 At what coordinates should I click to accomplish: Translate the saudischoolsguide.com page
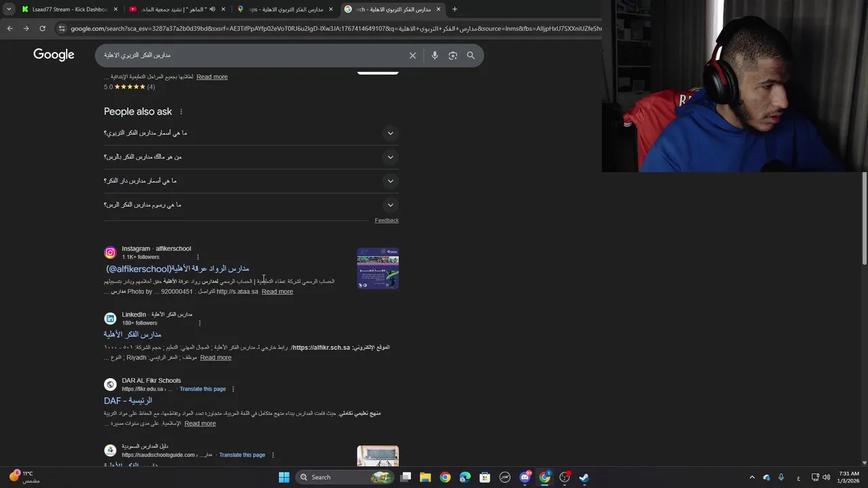tap(242, 455)
